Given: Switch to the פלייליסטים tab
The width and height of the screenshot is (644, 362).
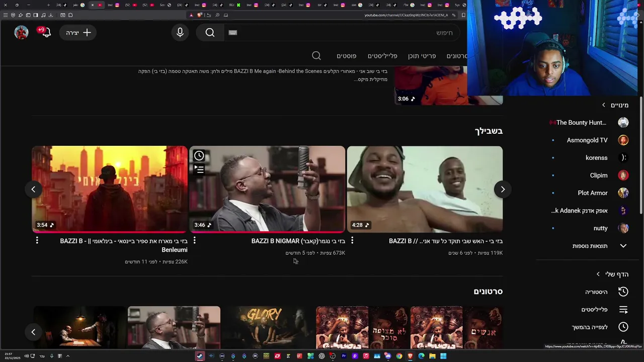Looking at the screenshot, I should click(x=382, y=56).
